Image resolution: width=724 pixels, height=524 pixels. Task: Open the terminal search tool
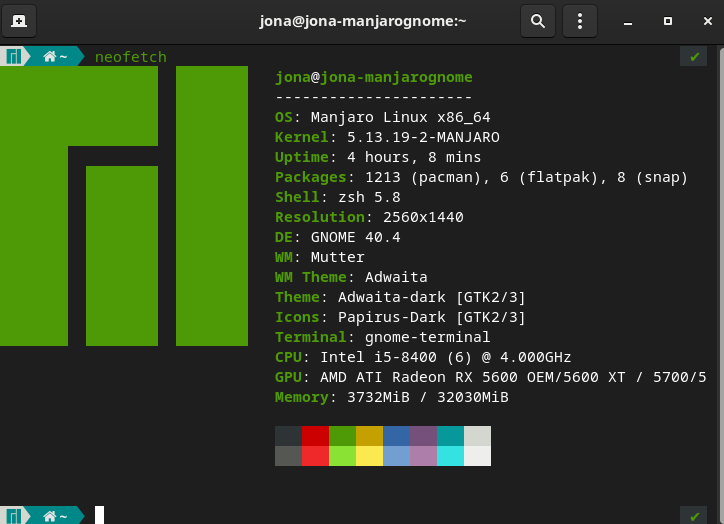537,21
